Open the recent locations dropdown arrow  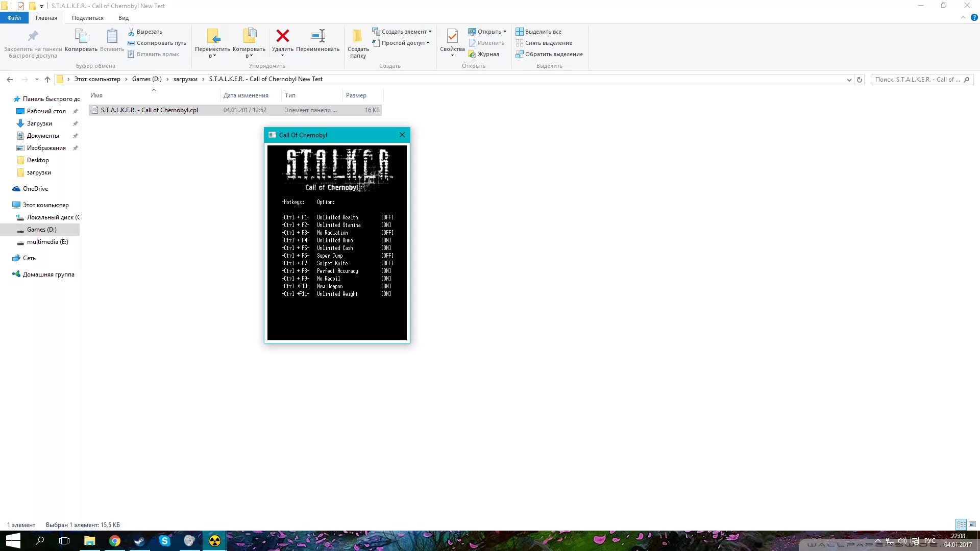click(37, 80)
